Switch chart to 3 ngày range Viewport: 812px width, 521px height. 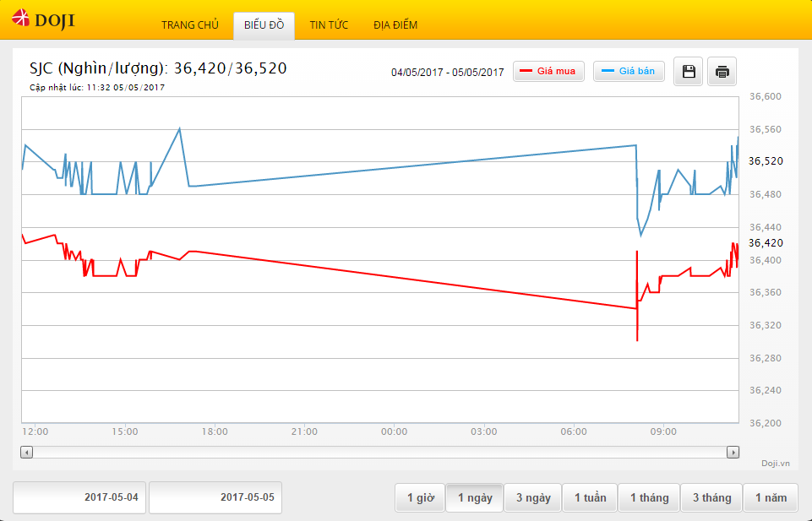point(533,498)
